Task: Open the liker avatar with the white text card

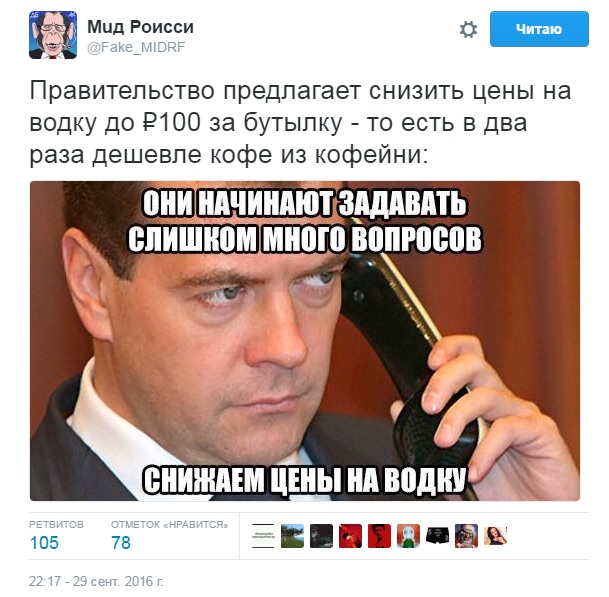Action: pos(263,536)
